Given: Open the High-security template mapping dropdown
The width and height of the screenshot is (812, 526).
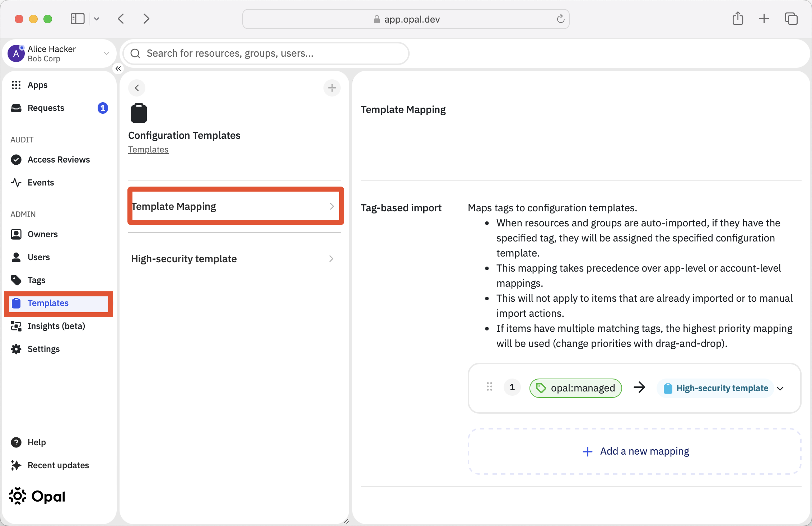Looking at the screenshot, I should [780, 388].
